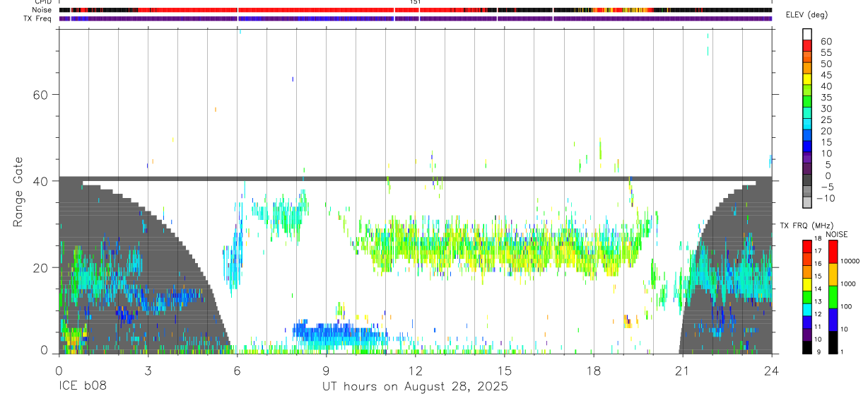Click the red swatch in ELEV color bar
868x401 pixels.
tap(807, 46)
